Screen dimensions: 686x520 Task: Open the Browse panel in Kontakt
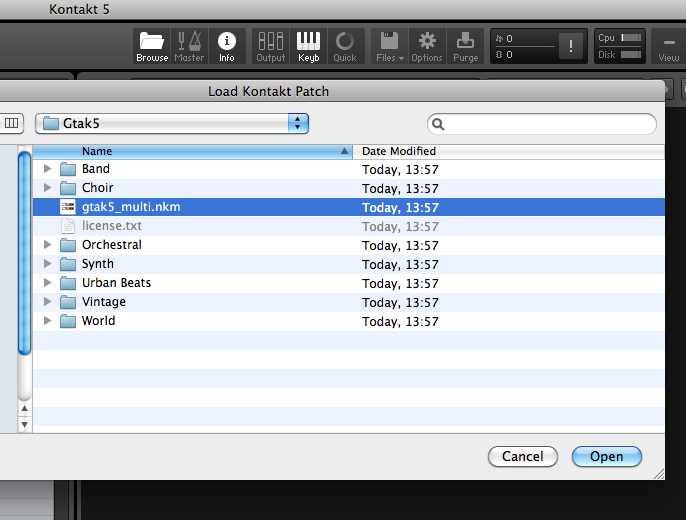[152, 46]
